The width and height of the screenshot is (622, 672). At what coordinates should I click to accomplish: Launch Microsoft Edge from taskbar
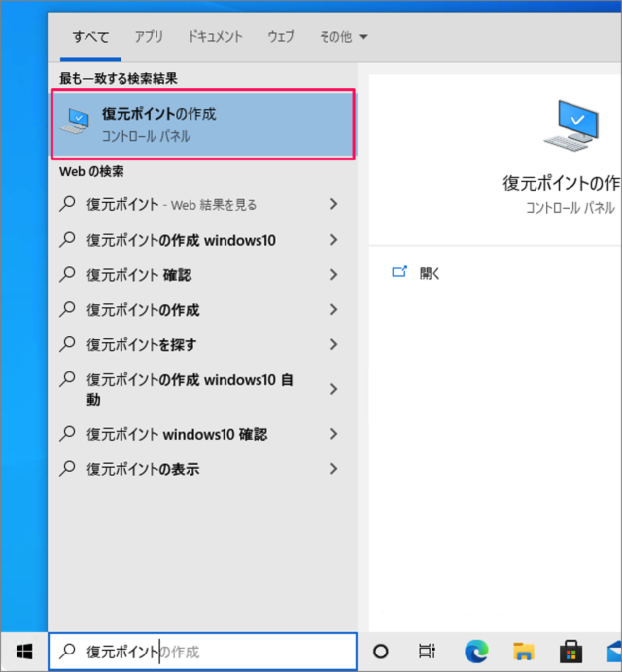476,652
